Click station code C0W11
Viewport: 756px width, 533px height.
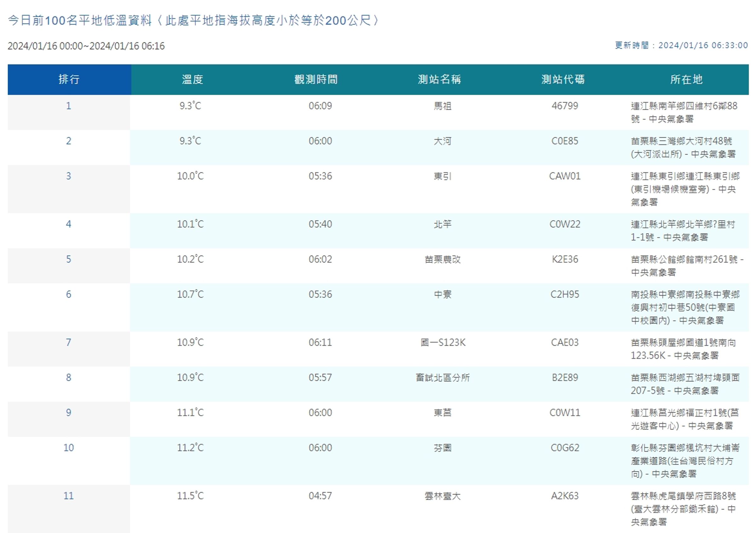pos(565,413)
